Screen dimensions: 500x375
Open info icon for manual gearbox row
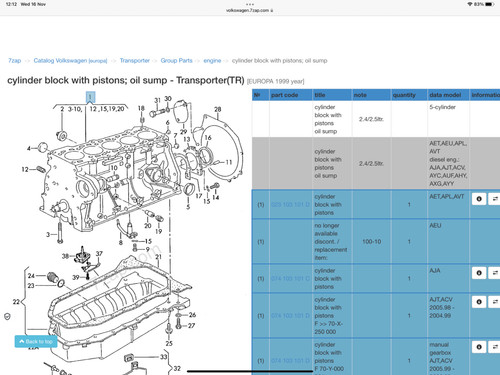pyautogui.click(x=479, y=347)
